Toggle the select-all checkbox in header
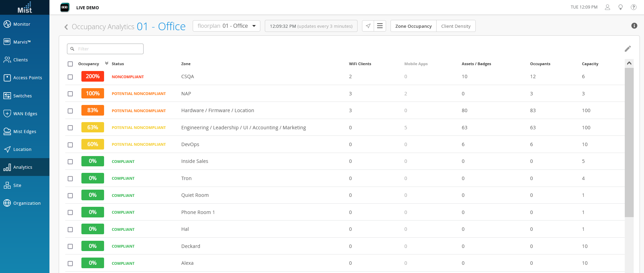Viewport: 644px width, 273px height. click(x=70, y=64)
